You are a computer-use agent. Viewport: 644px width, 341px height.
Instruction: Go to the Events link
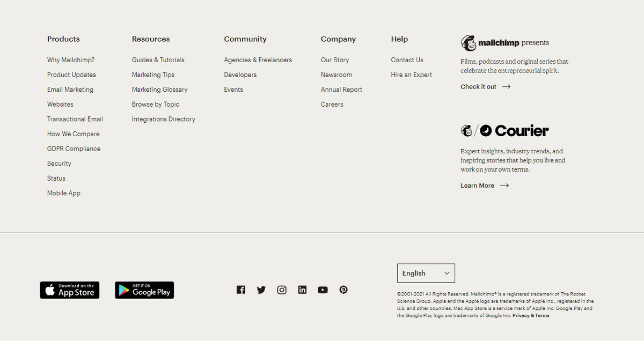233,90
